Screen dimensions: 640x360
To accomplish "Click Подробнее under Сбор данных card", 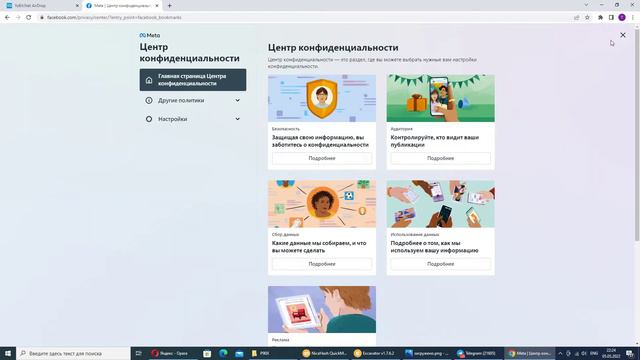I will click(322, 264).
